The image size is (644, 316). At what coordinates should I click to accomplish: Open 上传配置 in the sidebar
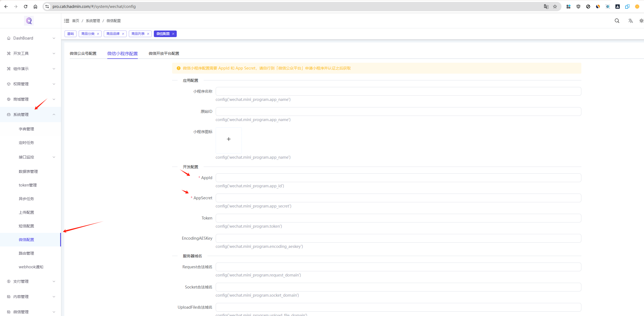coord(30,212)
